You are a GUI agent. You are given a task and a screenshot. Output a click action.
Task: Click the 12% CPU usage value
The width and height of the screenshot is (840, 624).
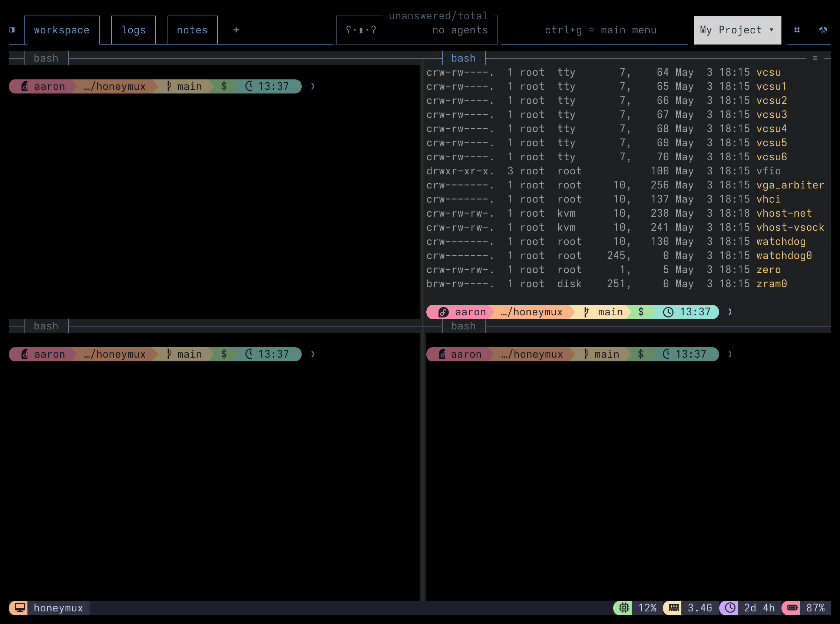click(647, 608)
